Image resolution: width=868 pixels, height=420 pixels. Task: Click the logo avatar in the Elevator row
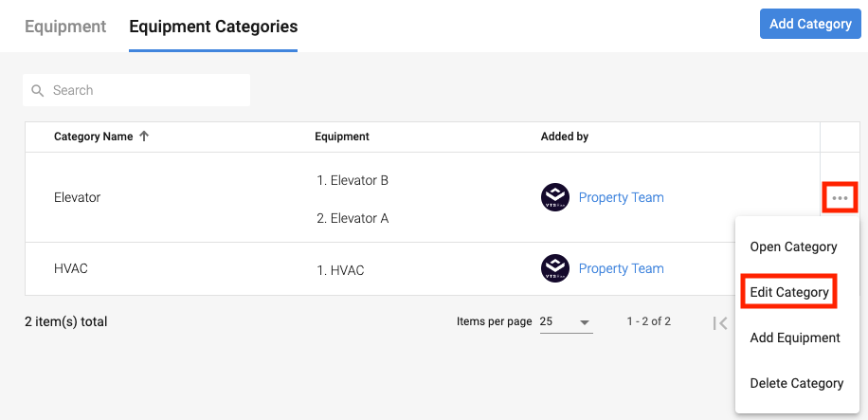tap(555, 197)
